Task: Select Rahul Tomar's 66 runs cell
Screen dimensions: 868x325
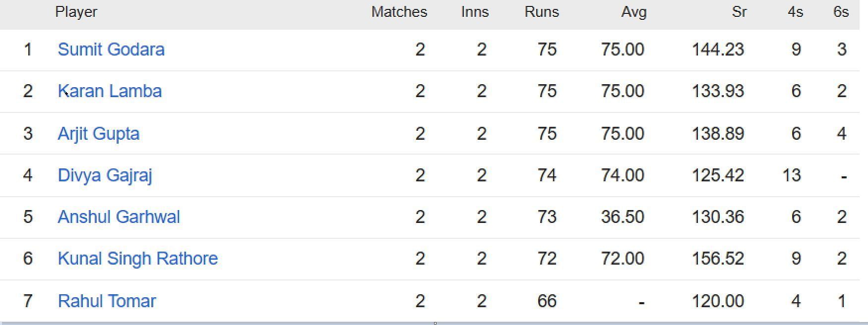Action: [x=547, y=301]
